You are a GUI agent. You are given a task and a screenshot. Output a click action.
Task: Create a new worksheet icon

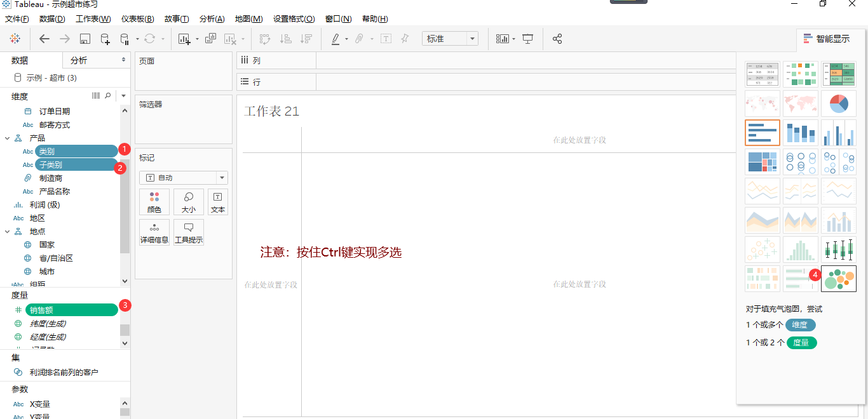[x=184, y=39]
